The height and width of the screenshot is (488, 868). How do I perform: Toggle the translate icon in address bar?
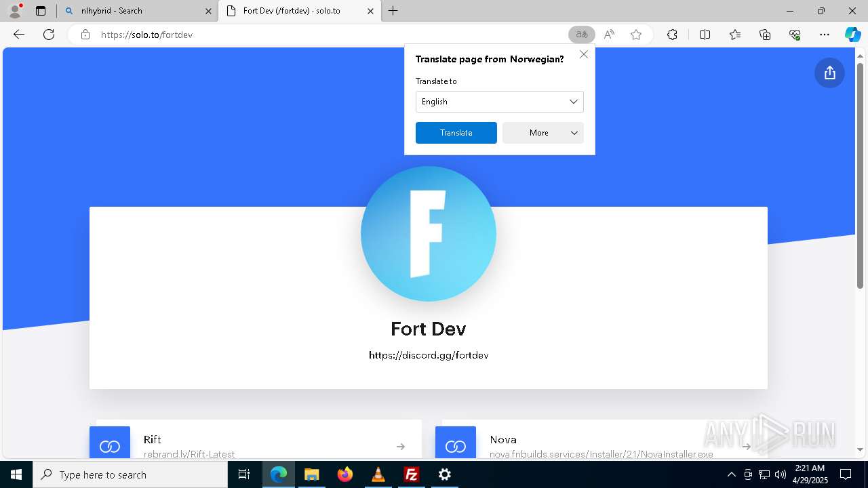pos(582,35)
